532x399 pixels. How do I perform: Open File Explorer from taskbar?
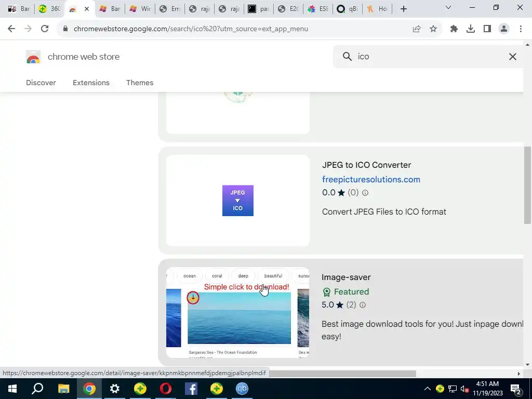(x=63, y=389)
